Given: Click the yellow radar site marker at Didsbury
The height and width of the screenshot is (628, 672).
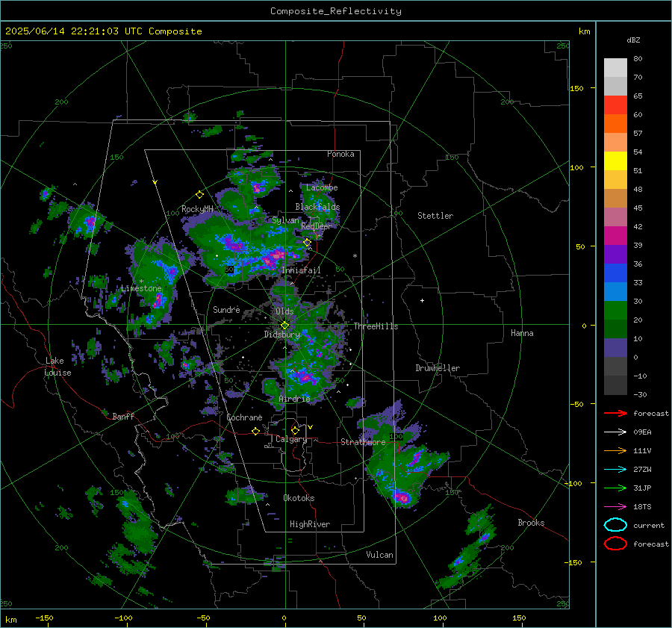Looking at the screenshot, I should point(284,326).
